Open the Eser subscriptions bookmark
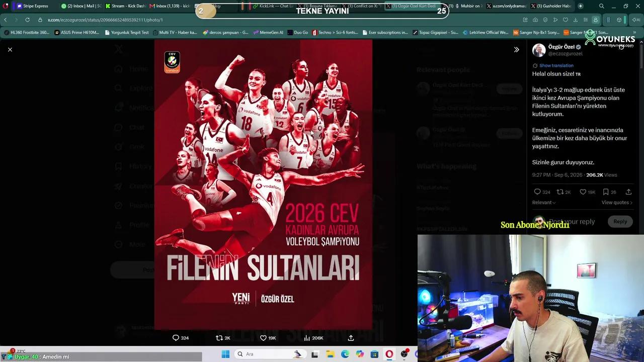Viewport: 644px width, 362px height. coord(385,32)
